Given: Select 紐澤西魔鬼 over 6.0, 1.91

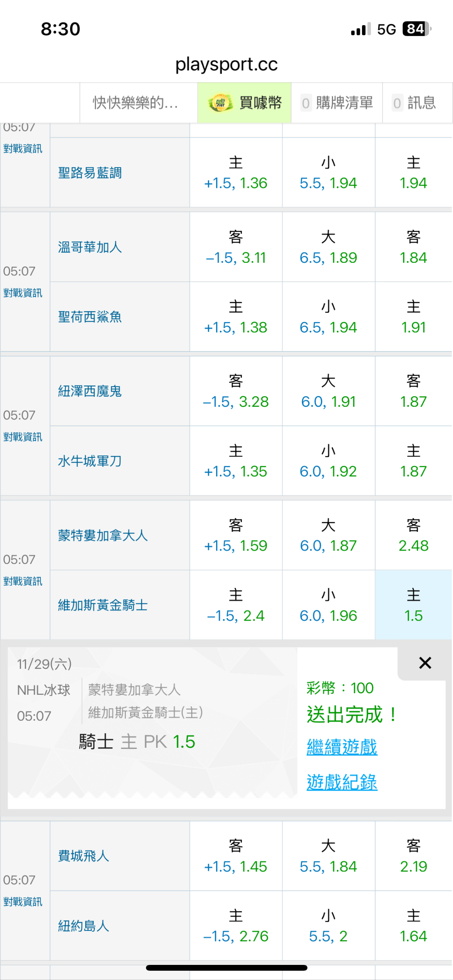Looking at the screenshot, I should pos(328,392).
